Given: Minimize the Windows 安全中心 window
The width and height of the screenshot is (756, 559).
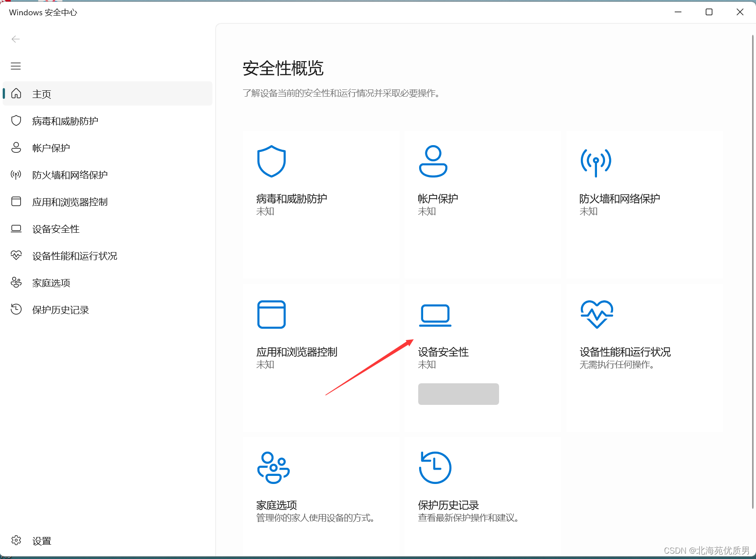Looking at the screenshot, I should [678, 12].
